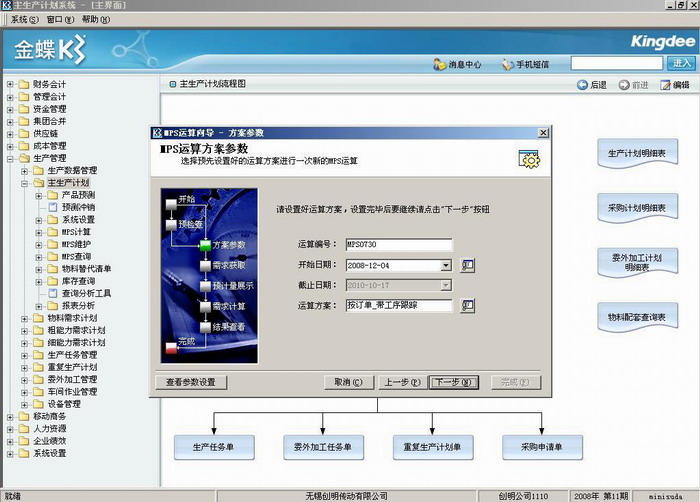
Task: Click the 前进 forward arrow icon
Action: [624, 85]
